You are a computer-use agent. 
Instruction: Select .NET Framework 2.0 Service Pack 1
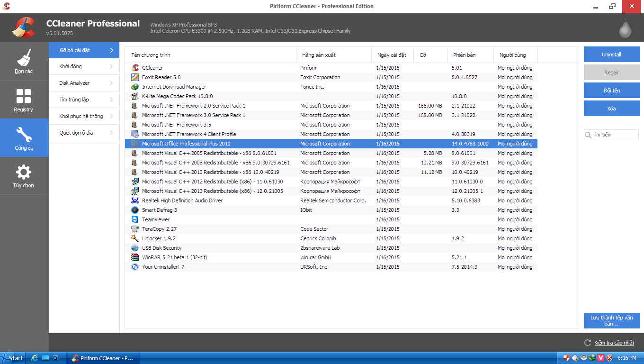331,106
